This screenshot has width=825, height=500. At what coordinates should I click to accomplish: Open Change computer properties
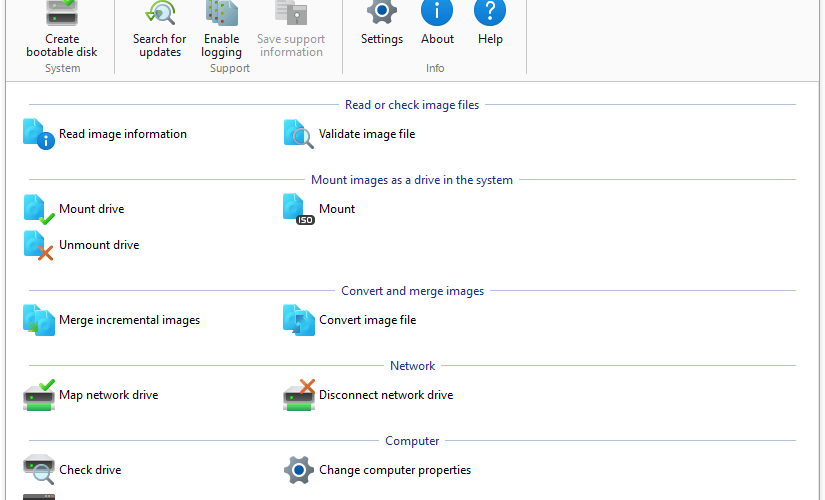[377, 470]
